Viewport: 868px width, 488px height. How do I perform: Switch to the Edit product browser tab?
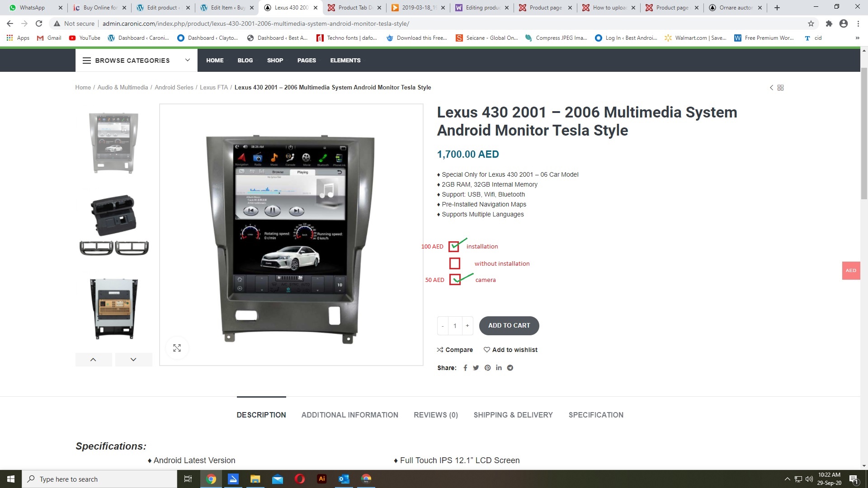tap(163, 8)
